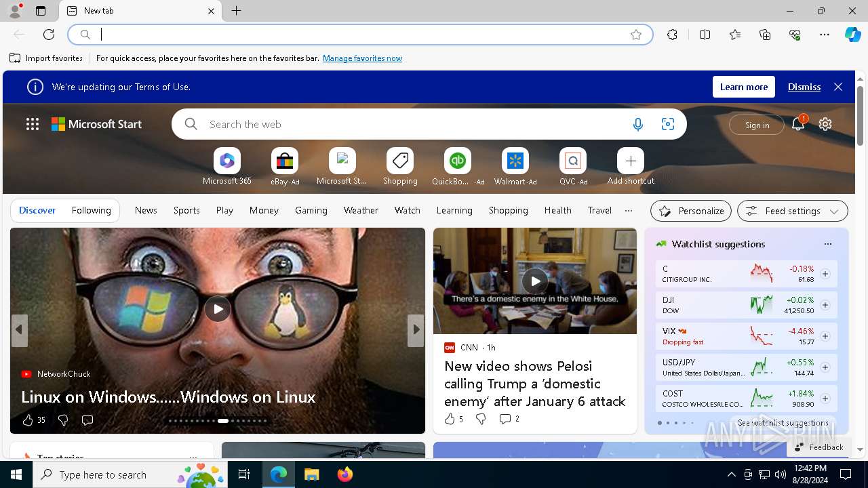Viewport: 868px width, 488px height.
Task: Enable split screen view
Action: tap(705, 35)
